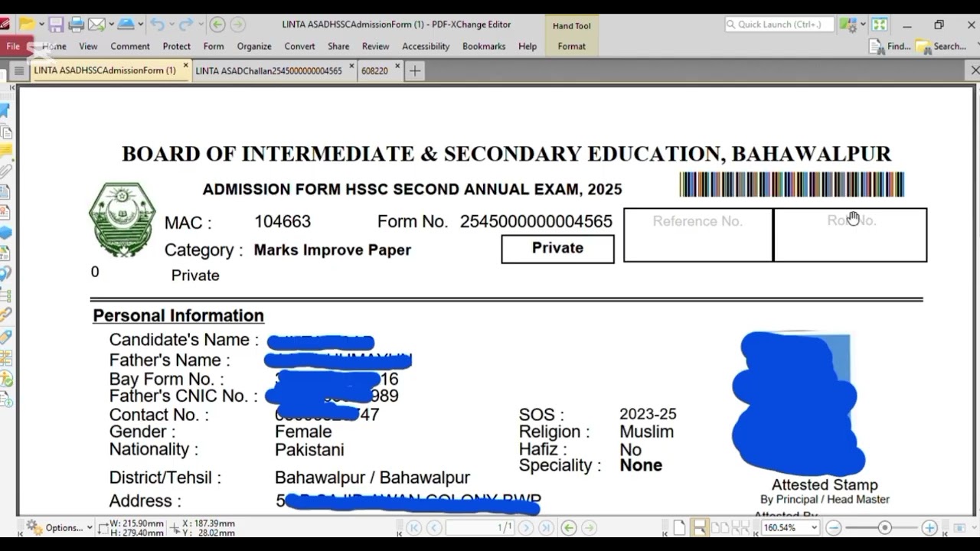Jump to first page icon in status bar

click(413, 527)
